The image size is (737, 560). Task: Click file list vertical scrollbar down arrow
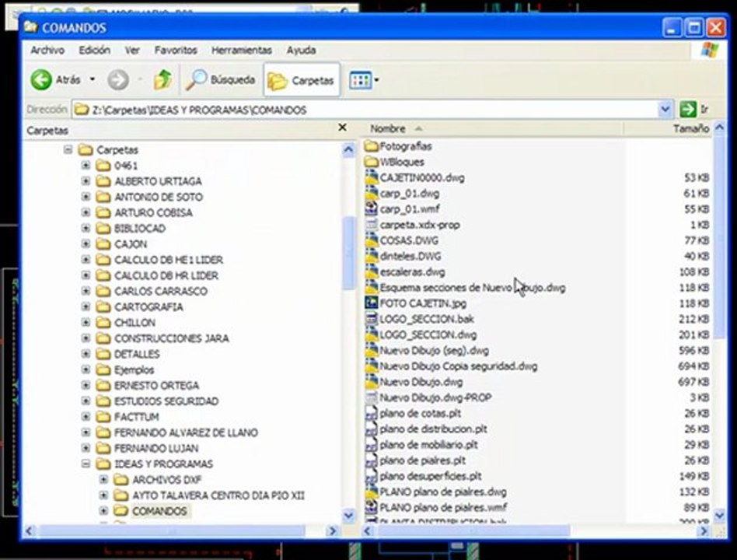click(720, 516)
